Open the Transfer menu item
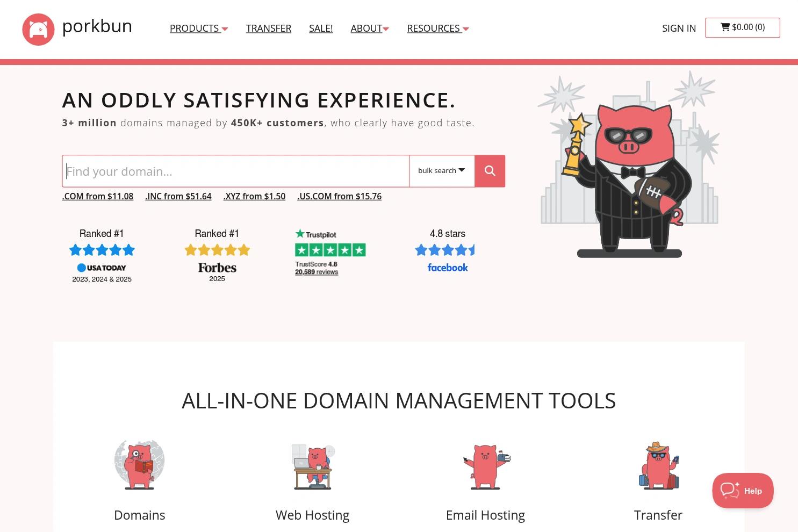The height and width of the screenshot is (532, 798). point(269,28)
